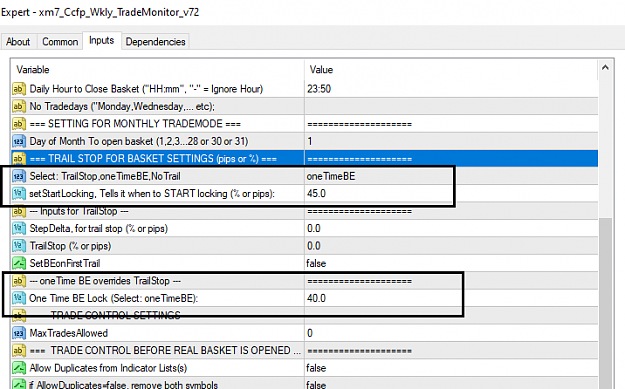Select 'MaxTradesAllowed' variable label
Image resolution: width=625 pixels, height=389 pixels.
click(x=69, y=333)
